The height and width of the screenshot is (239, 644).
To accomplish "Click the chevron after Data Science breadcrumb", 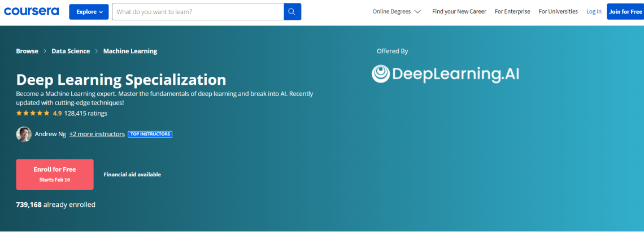I will point(97,51).
